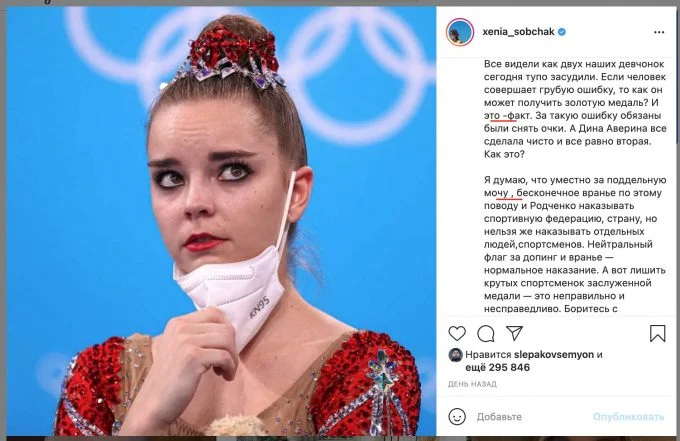
Task: Click the first paragraph of the caption text
Action: 575,109
